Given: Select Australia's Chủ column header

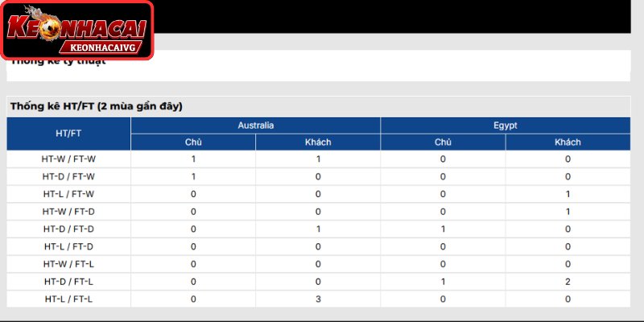Looking at the screenshot, I should (x=193, y=142).
